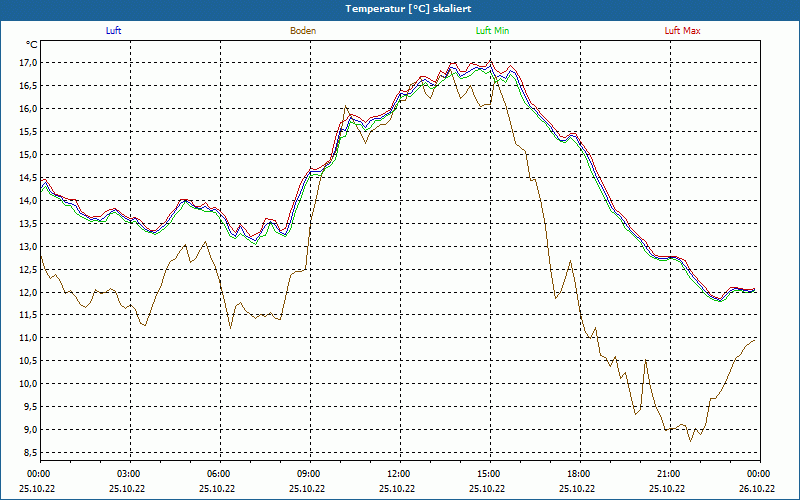Click the "15,5" y-axis value
Screen dimensions: 800x500
(x=28, y=132)
